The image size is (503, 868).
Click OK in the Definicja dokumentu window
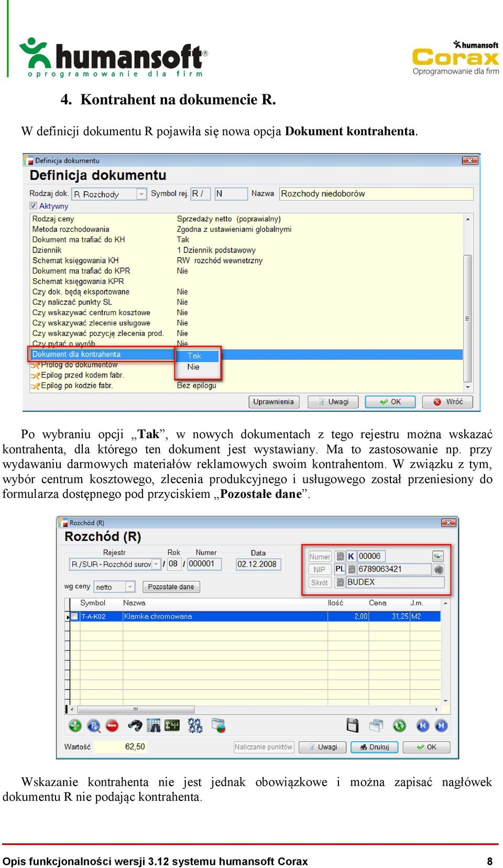coord(390,402)
